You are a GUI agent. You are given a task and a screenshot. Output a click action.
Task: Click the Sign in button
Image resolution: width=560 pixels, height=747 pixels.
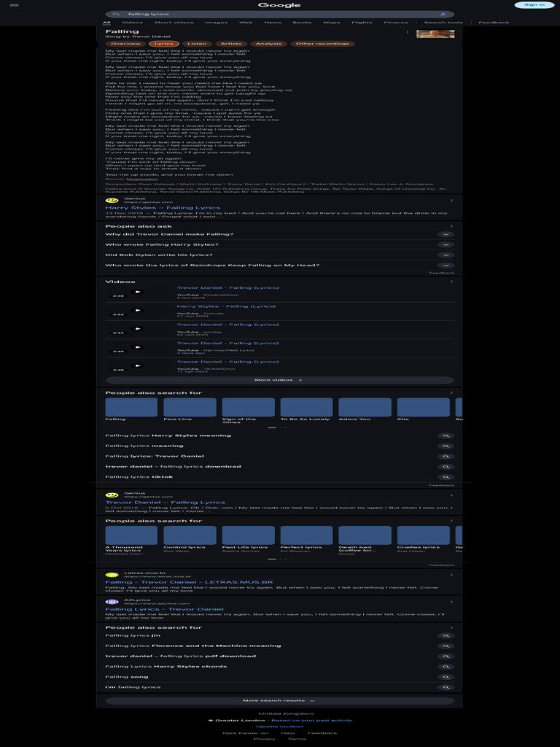click(534, 5)
